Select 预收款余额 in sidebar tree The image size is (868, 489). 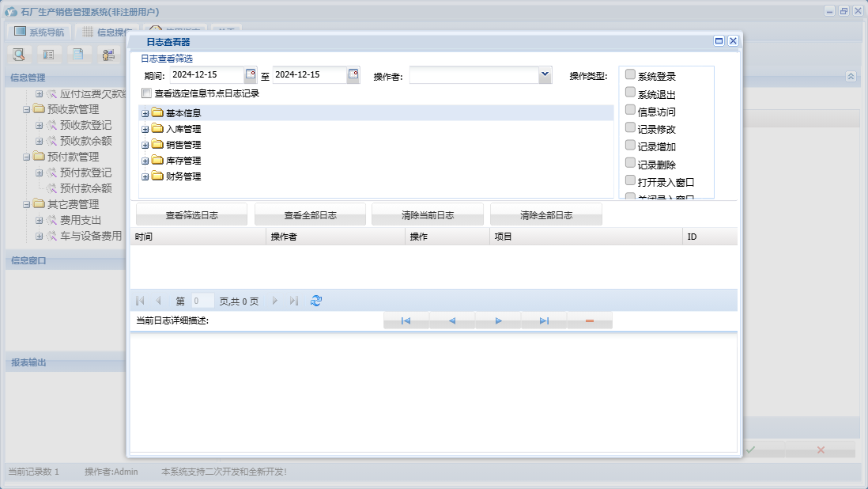[x=86, y=141]
